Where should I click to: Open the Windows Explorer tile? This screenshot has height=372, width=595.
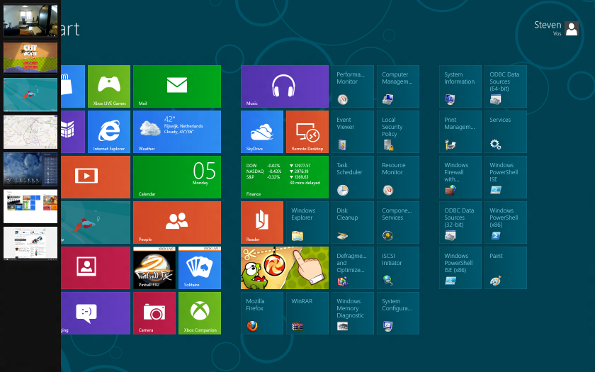[x=307, y=222]
